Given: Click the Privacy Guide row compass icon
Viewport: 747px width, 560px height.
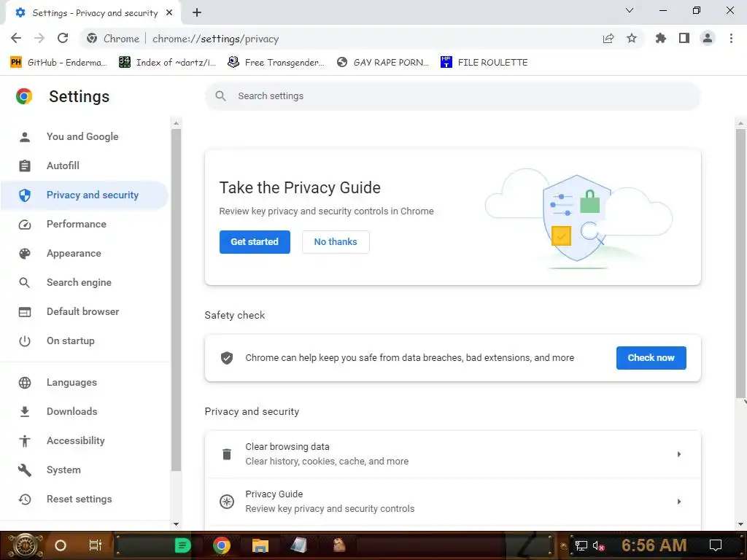Looking at the screenshot, I should 227,502.
